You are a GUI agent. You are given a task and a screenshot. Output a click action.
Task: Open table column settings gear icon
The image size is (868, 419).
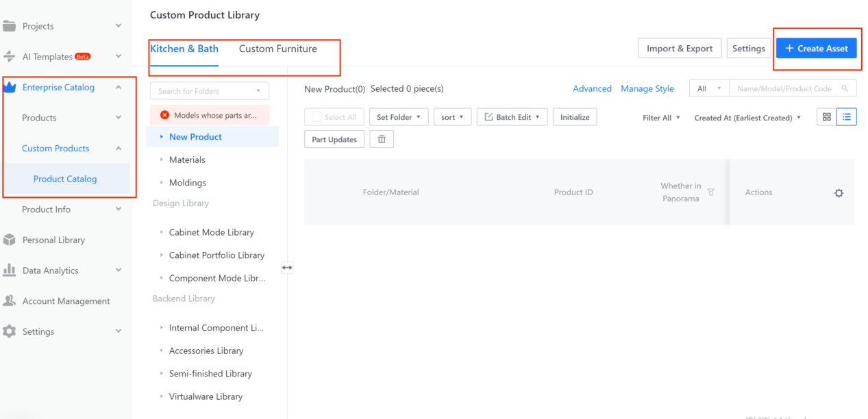pos(839,193)
